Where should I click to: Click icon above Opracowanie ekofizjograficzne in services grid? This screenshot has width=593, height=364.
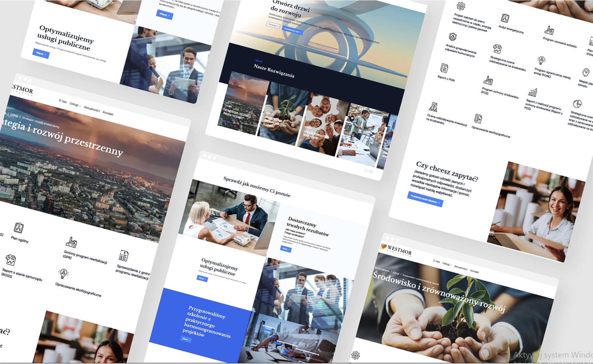click(x=478, y=118)
